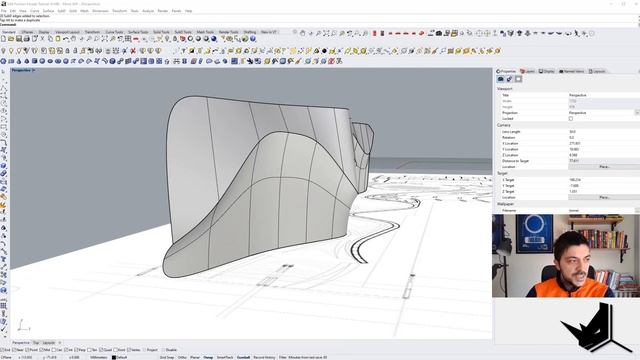This screenshot has height=360, width=640.
Task: Switch to the Named Views panel tab
Action: coord(572,71)
